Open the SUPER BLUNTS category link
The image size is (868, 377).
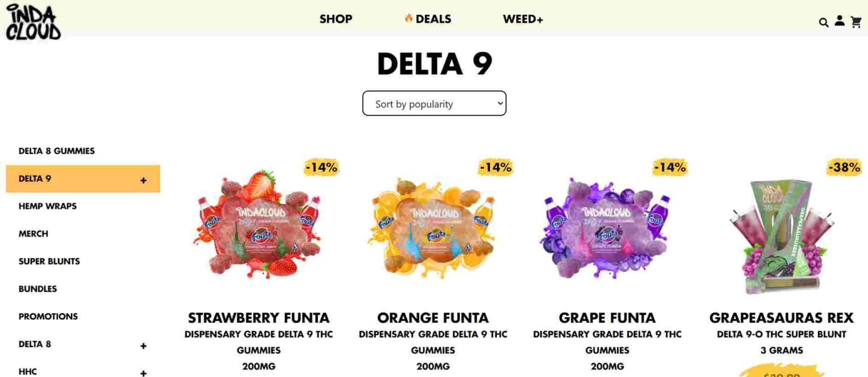pos(49,261)
